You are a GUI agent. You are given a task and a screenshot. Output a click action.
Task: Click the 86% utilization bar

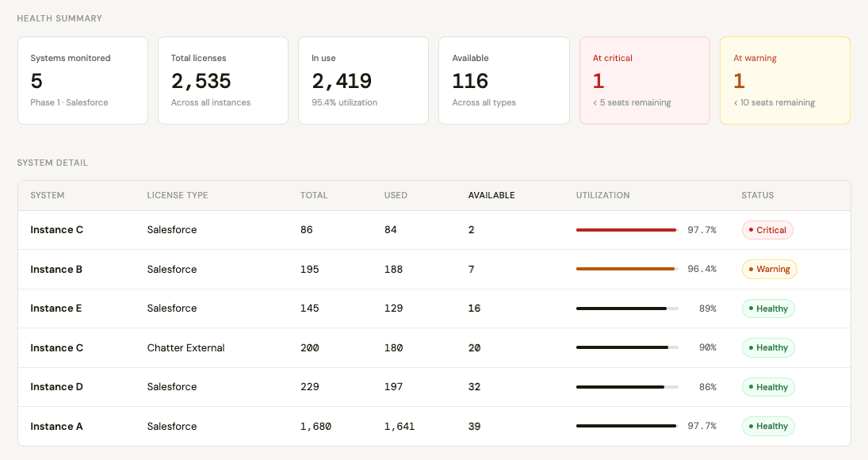coord(627,387)
